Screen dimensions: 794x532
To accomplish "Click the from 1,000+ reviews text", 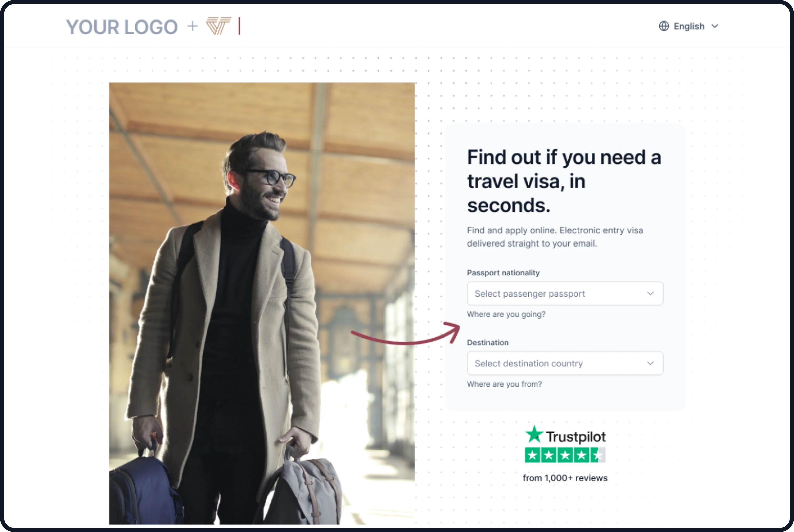I will 565,478.
